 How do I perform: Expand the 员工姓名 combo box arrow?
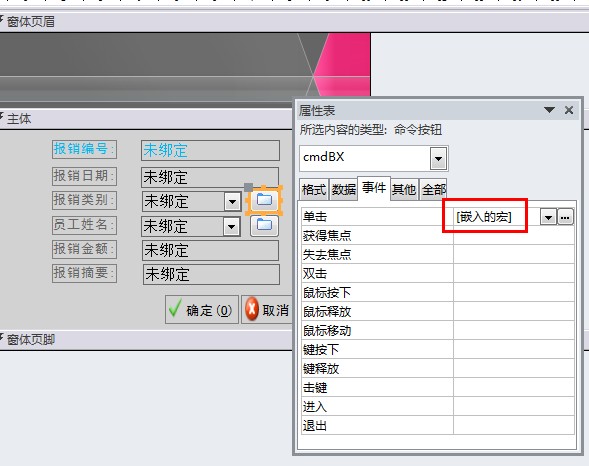[x=231, y=227]
